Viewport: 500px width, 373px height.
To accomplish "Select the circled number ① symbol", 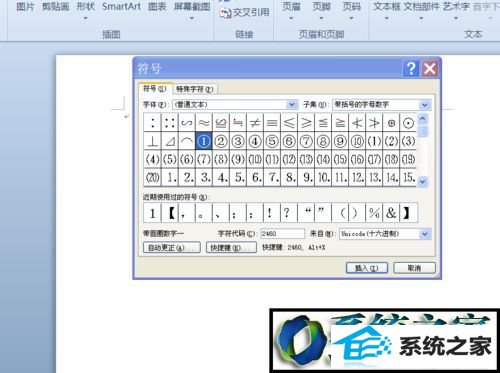I will (x=204, y=141).
